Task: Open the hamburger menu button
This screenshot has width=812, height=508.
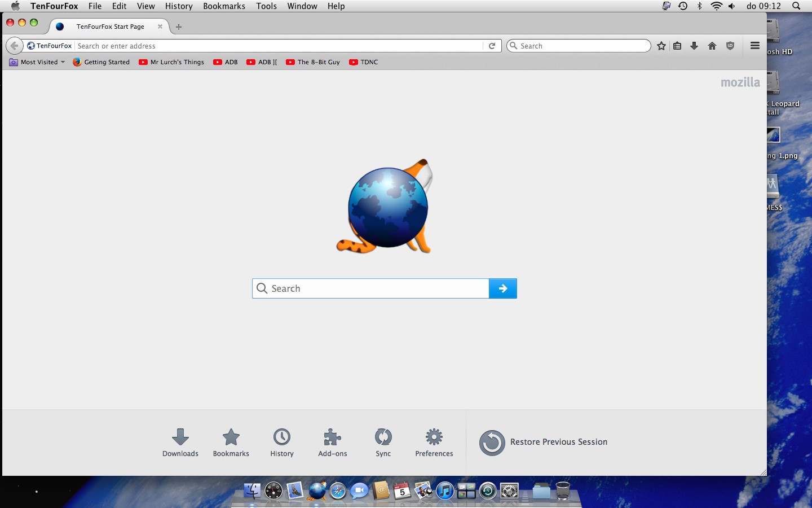Action: tap(755, 46)
